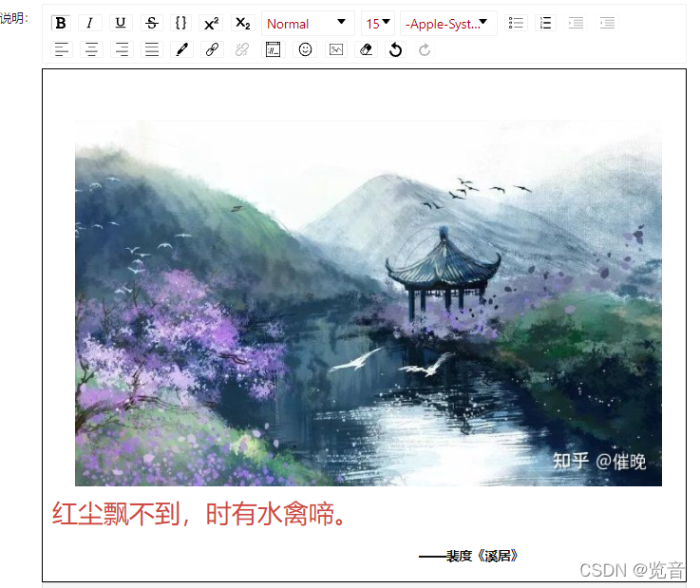
Task: Align text left
Action: coord(62,49)
